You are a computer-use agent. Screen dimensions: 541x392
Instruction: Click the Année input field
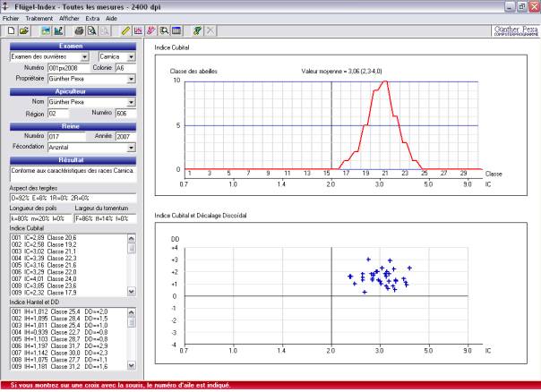125,135
